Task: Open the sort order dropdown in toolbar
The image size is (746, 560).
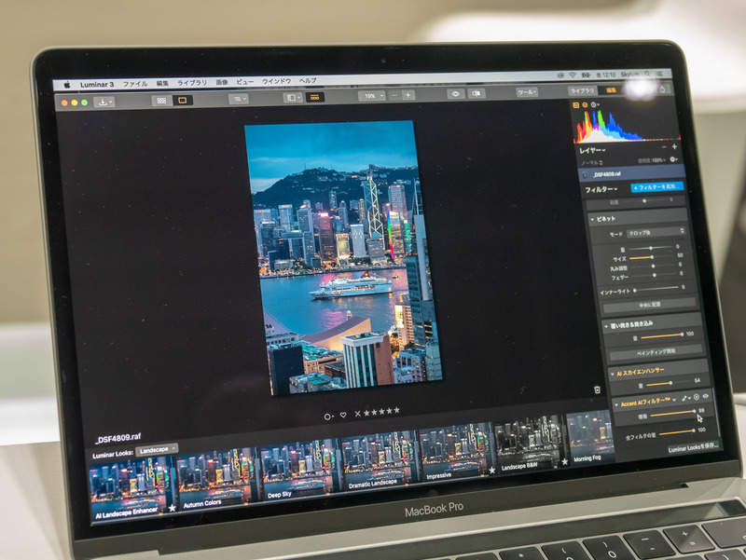Action: (x=239, y=99)
